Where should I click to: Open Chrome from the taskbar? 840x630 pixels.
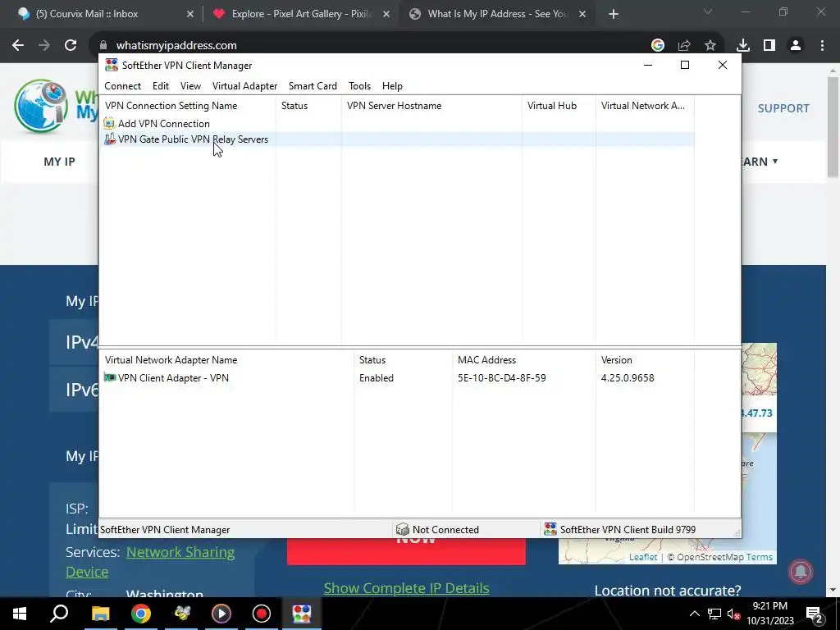tap(141, 614)
